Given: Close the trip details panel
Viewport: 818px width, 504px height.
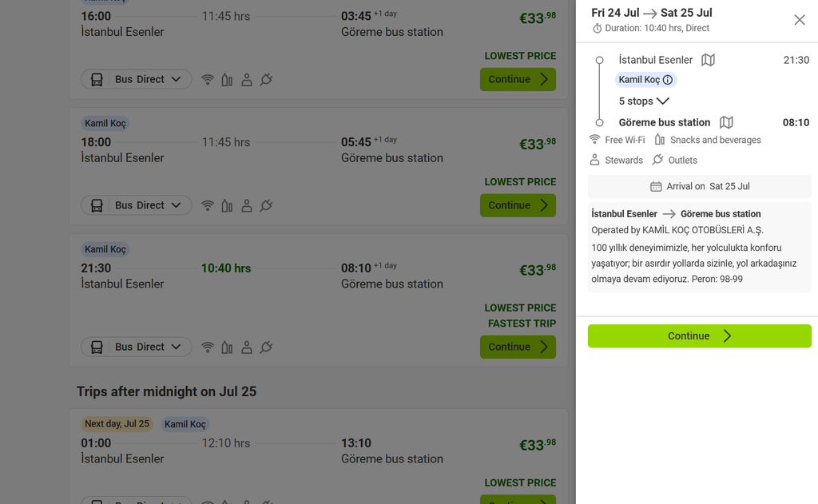Looking at the screenshot, I should tap(799, 20).
